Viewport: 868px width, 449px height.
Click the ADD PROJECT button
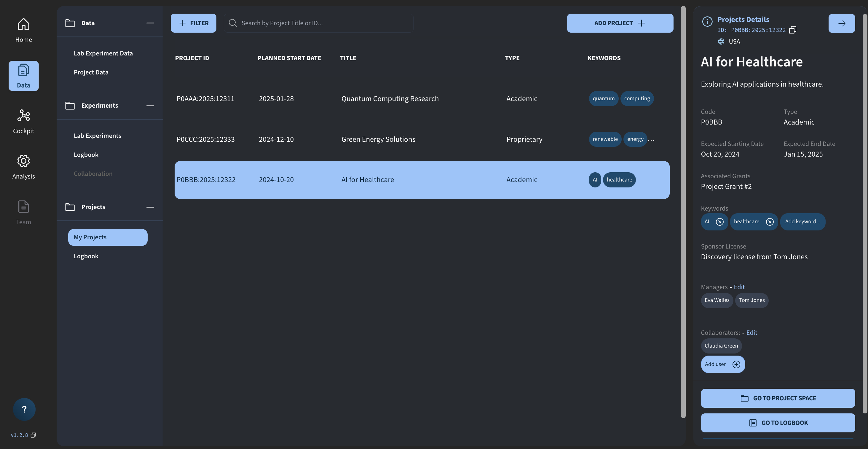click(x=620, y=23)
